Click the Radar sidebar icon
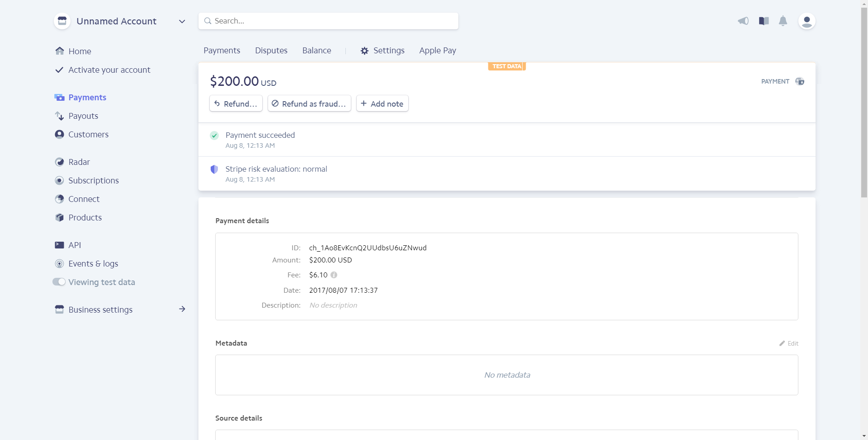868x440 pixels. coord(59,162)
